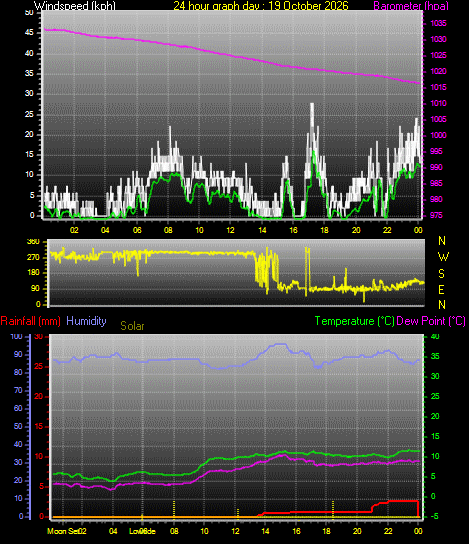Click temperature axis value 30
The width and height of the screenshot is (469, 544).
click(435, 376)
